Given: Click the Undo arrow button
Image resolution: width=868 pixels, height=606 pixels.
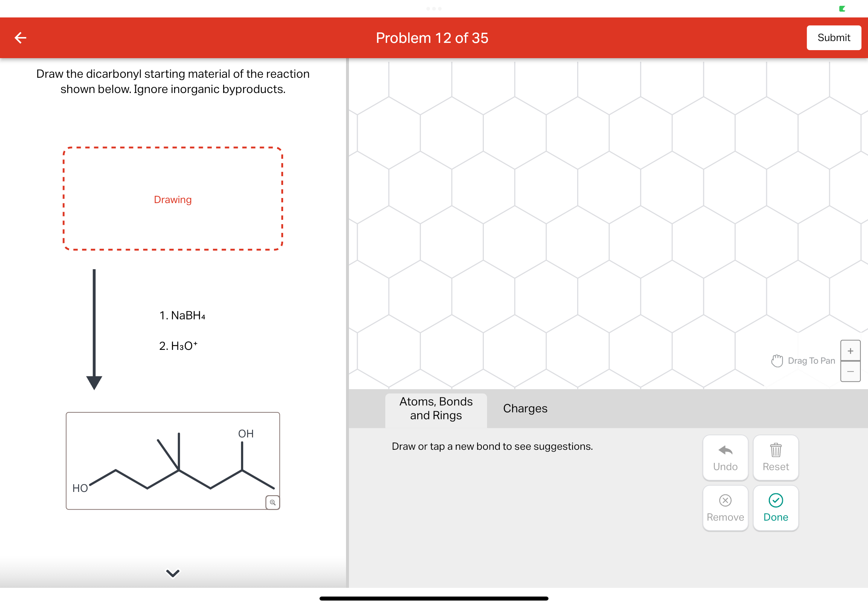Looking at the screenshot, I should point(725,457).
